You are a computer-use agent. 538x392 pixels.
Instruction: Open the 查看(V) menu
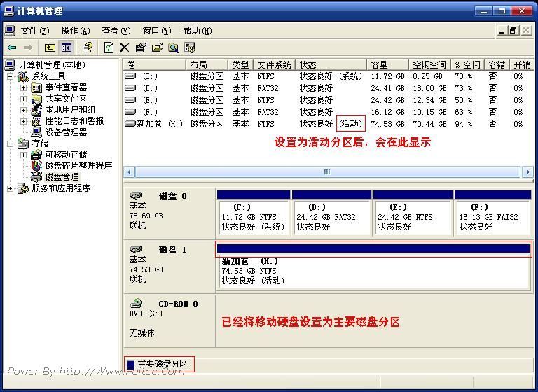point(116,31)
